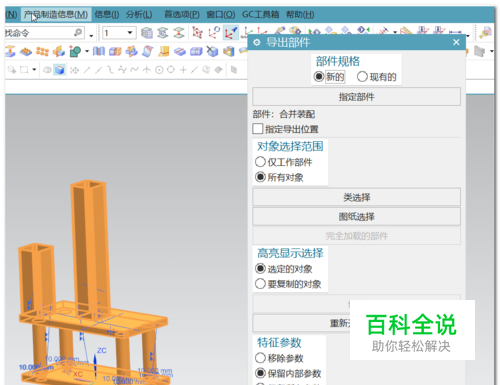Image resolution: width=500 pixels, height=385 pixels.
Task: Click the WCS Dynamics icon
Action: click(198, 33)
